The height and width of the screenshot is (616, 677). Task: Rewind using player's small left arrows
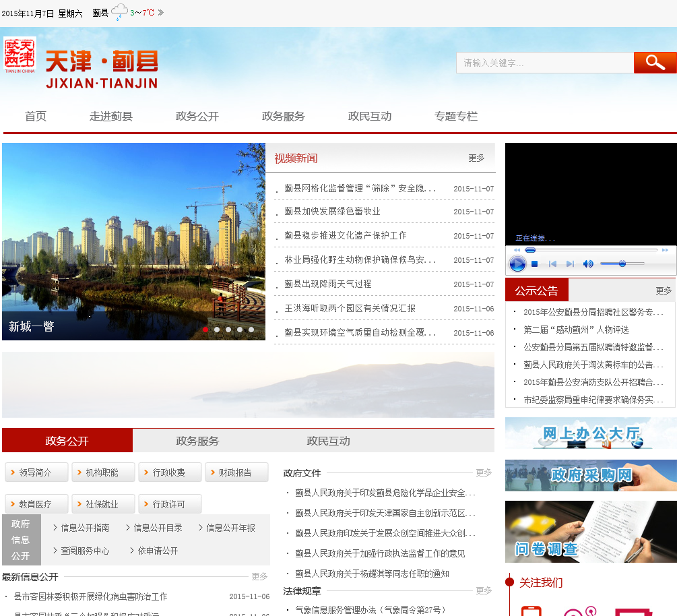click(517, 250)
